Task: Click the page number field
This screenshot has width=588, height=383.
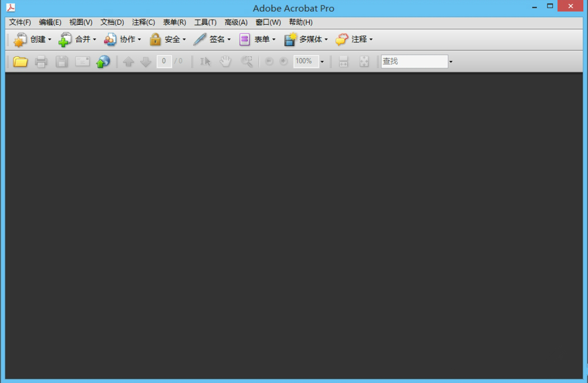Action: pos(164,61)
